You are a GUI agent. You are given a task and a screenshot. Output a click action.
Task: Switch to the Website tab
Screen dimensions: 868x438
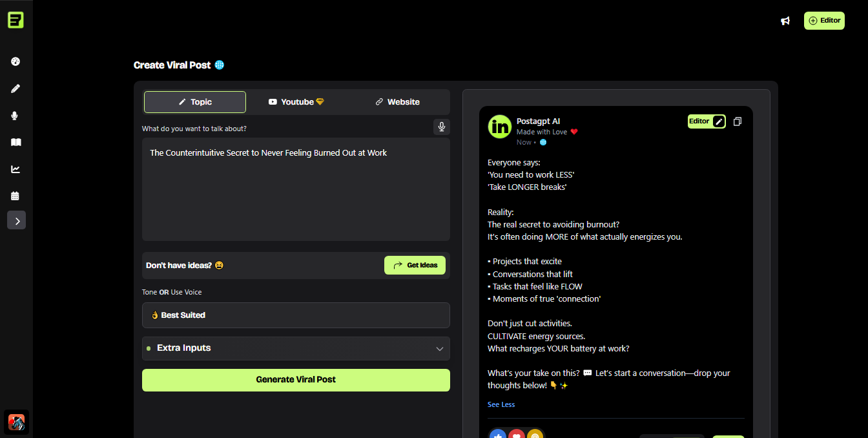(398, 102)
